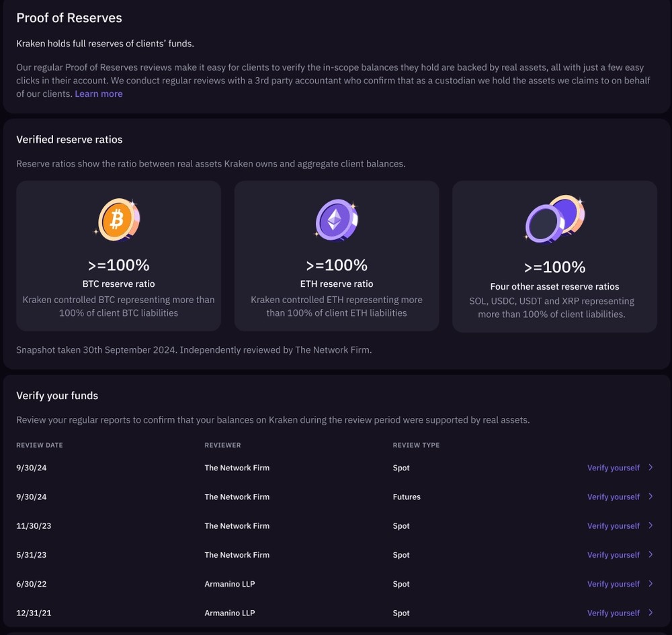Click The Network Firm in 11/30/23 row

point(237,525)
